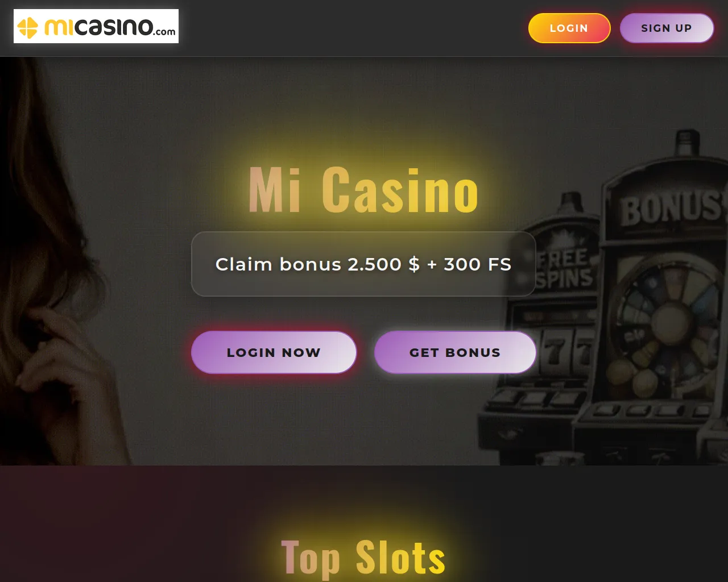Click the FREE SPINS sign on the slot machine
728x582 pixels.
(563, 268)
